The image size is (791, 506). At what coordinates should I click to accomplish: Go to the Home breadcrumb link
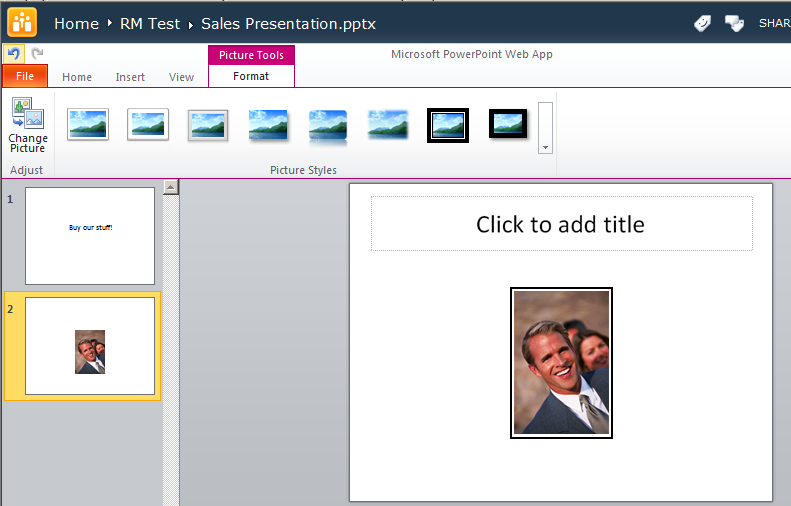[76, 24]
